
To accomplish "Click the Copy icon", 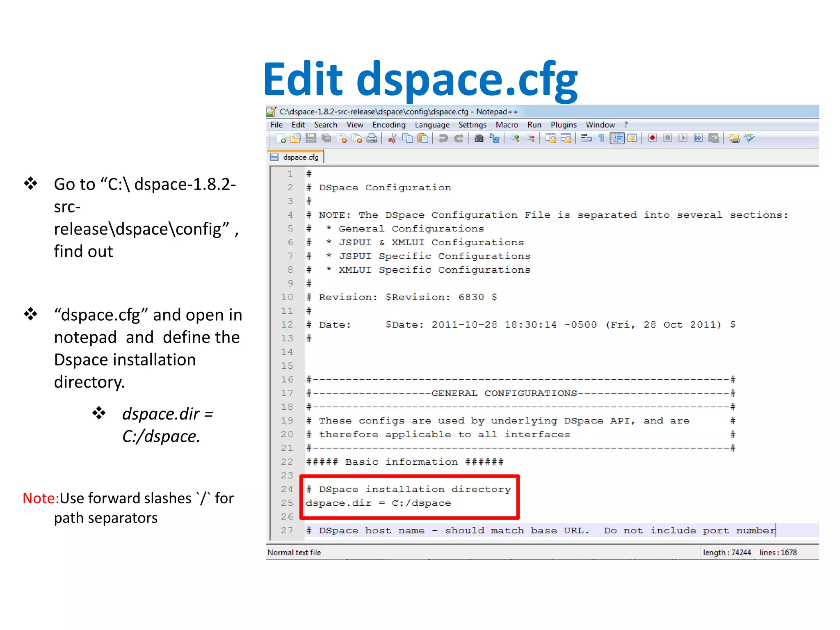I will [x=408, y=139].
